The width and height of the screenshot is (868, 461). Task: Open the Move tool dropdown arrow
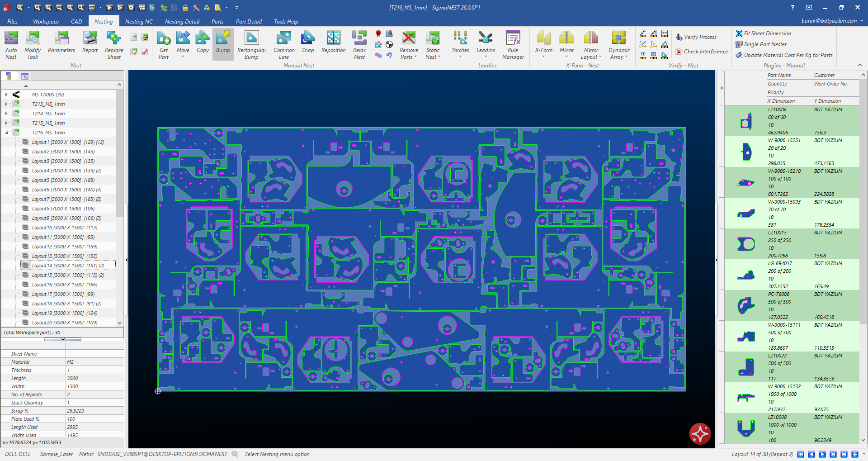point(183,57)
